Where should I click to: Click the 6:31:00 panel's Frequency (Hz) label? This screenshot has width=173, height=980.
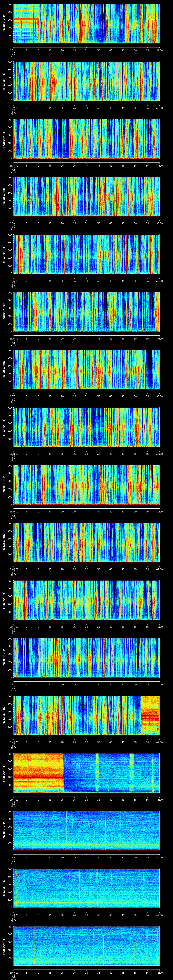pos(4,24)
